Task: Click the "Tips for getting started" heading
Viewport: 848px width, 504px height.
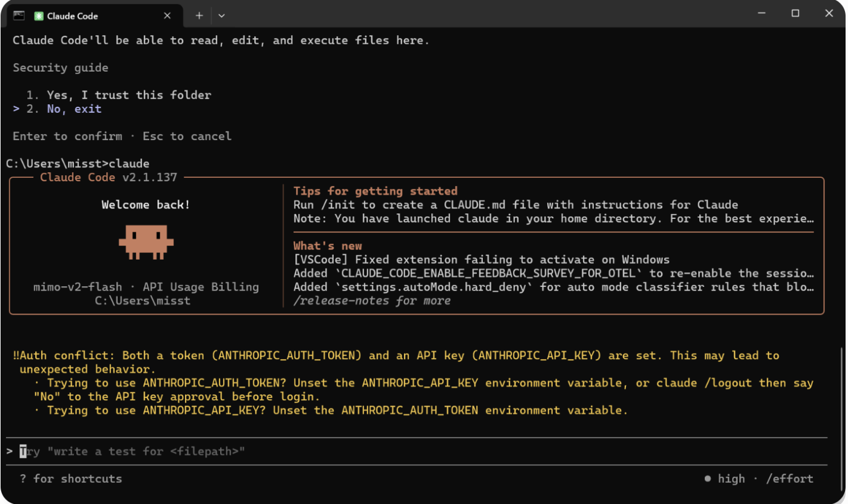Action: coord(375,191)
